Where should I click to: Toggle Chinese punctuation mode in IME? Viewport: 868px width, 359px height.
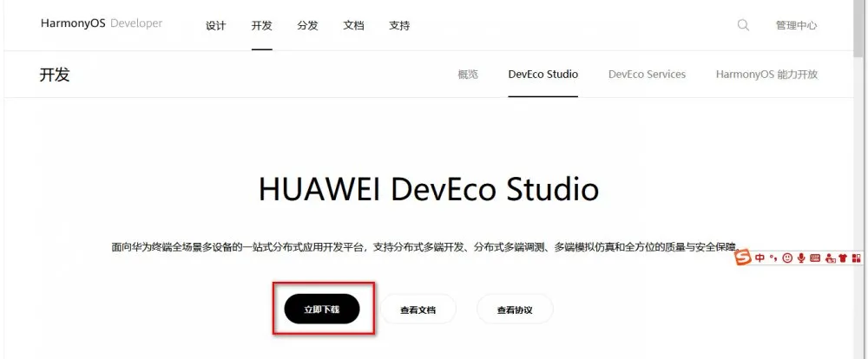pos(773,258)
